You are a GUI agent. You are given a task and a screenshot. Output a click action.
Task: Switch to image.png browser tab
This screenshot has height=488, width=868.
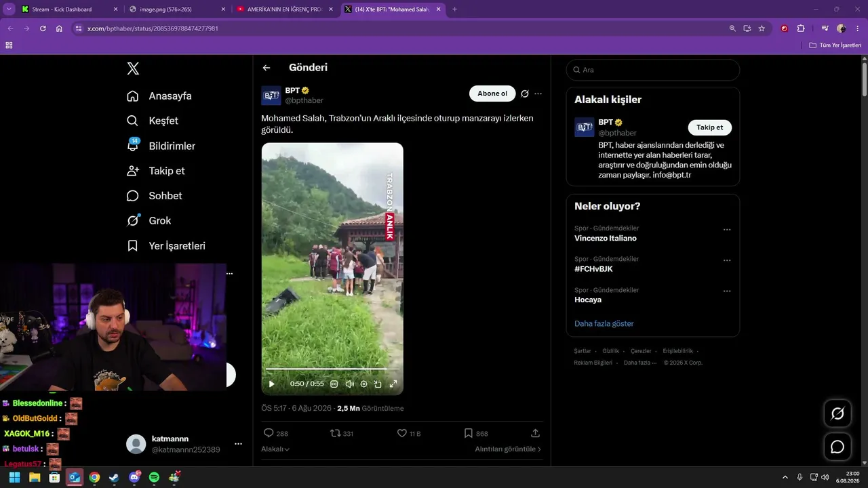tap(177, 9)
